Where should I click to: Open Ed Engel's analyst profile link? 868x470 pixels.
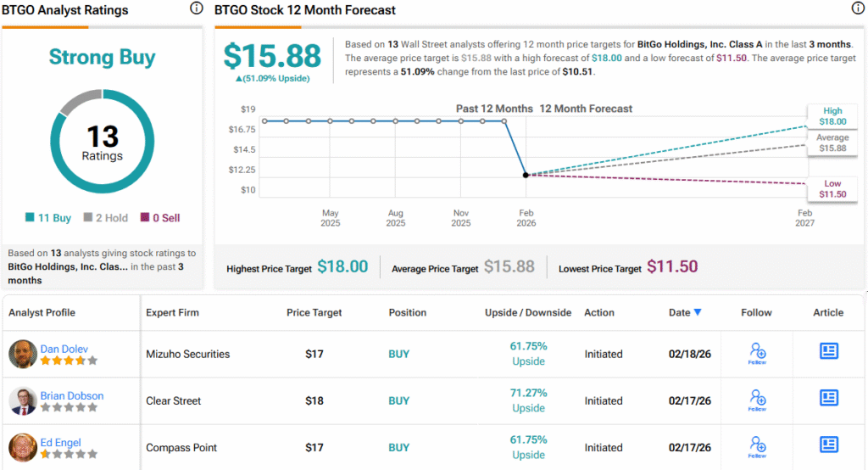click(x=59, y=441)
